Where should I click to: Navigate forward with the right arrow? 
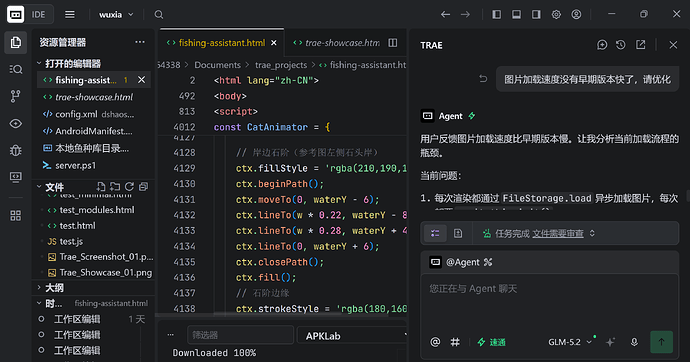point(465,15)
